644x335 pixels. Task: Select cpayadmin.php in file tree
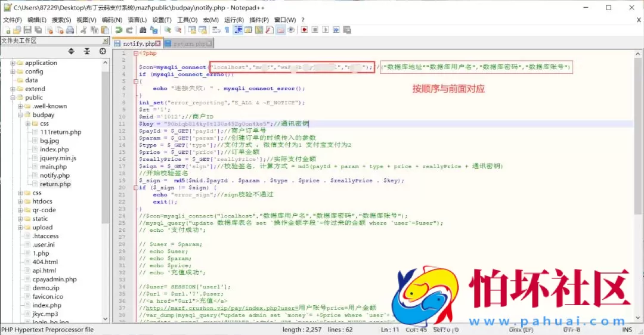(55, 279)
